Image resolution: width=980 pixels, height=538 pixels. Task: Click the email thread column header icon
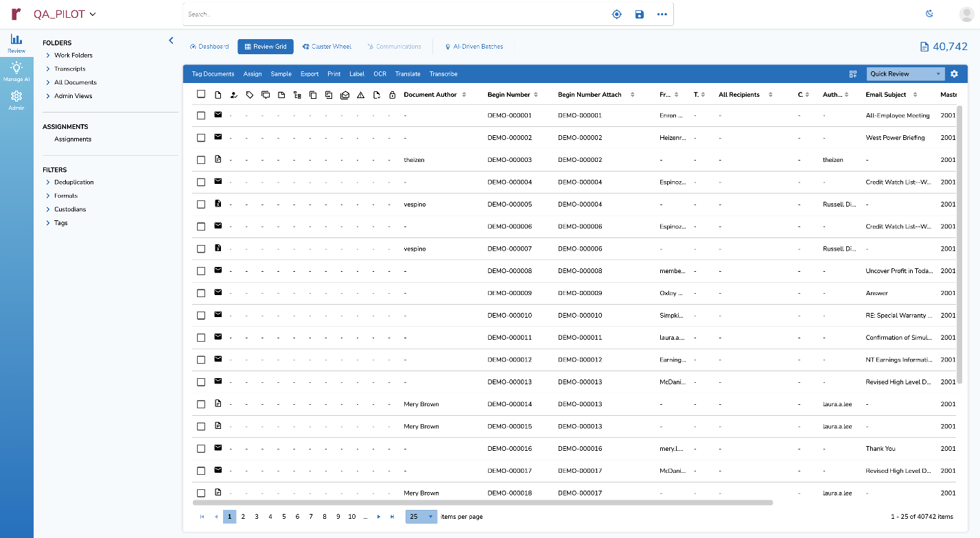345,95
